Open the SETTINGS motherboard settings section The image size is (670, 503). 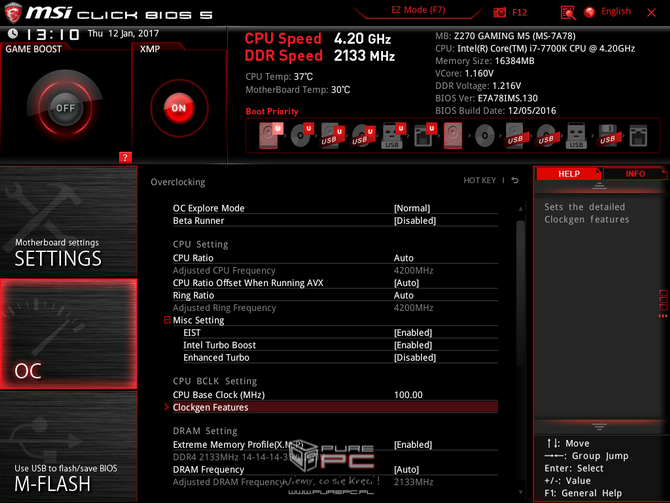[x=68, y=221]
